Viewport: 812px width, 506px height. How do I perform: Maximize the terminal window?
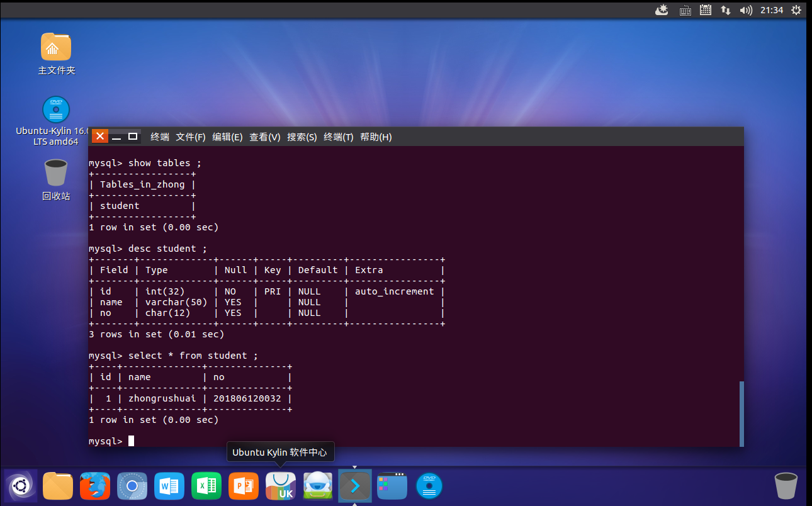(x=133, y=137)
